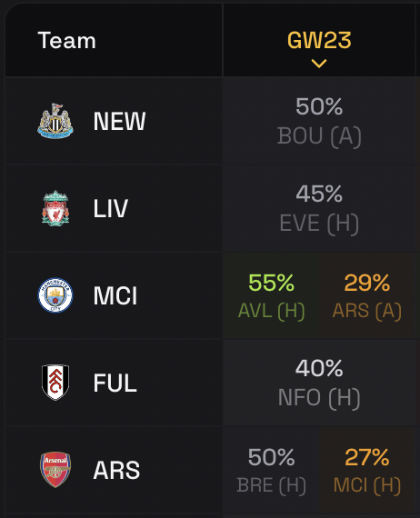This screenshot has height=518, width=420.
Task: Select the NEW team name
Action: [x=119, y=121]
